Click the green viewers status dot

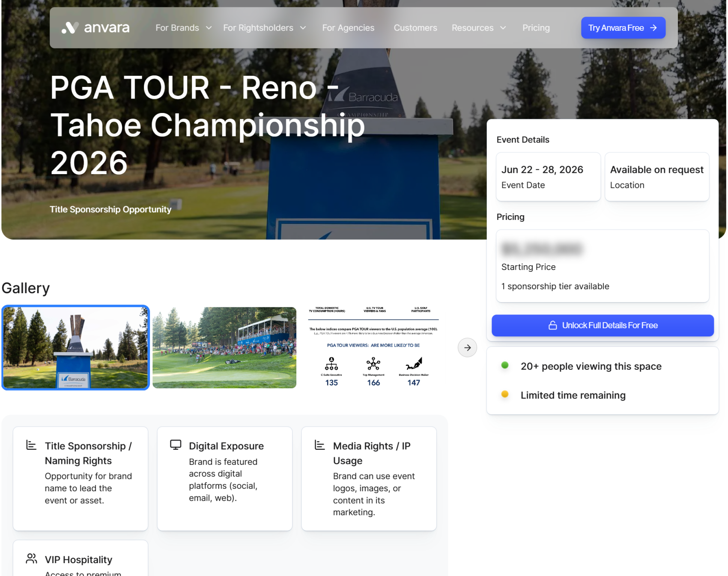pyautogui.click(x=505, y=365)
